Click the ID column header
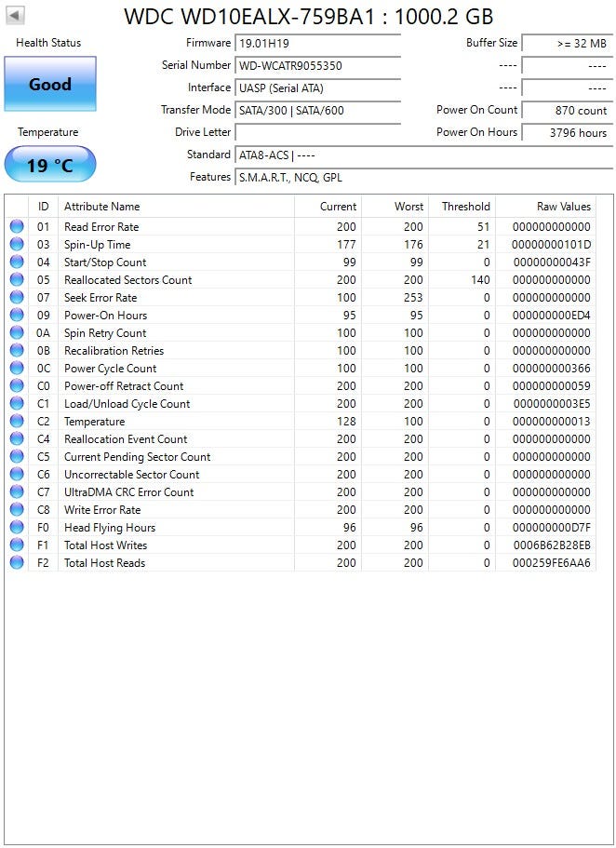 coord(43,207)
